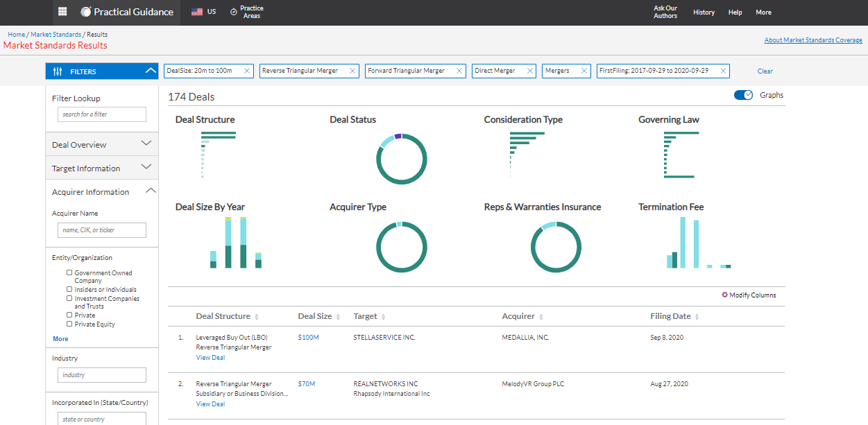Go to Home breadcrumb link
The image size is (868, 425).
[x=16, y=34]
